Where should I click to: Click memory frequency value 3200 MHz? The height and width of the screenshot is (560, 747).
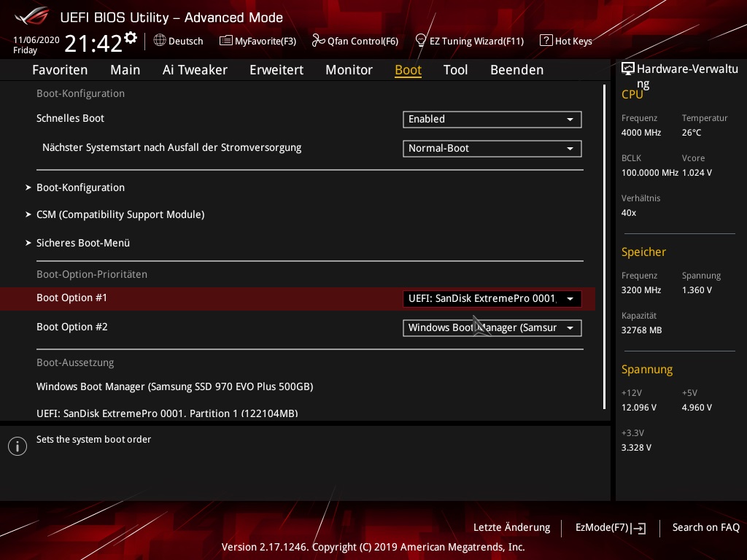click(641, 290)
